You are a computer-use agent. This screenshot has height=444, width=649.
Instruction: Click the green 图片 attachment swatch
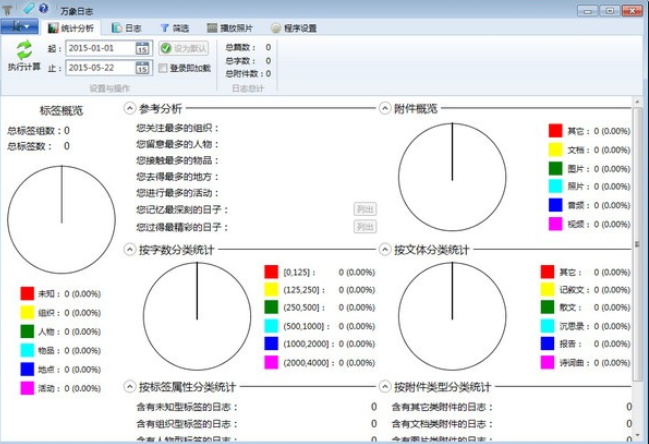click(x=555, y=168)
